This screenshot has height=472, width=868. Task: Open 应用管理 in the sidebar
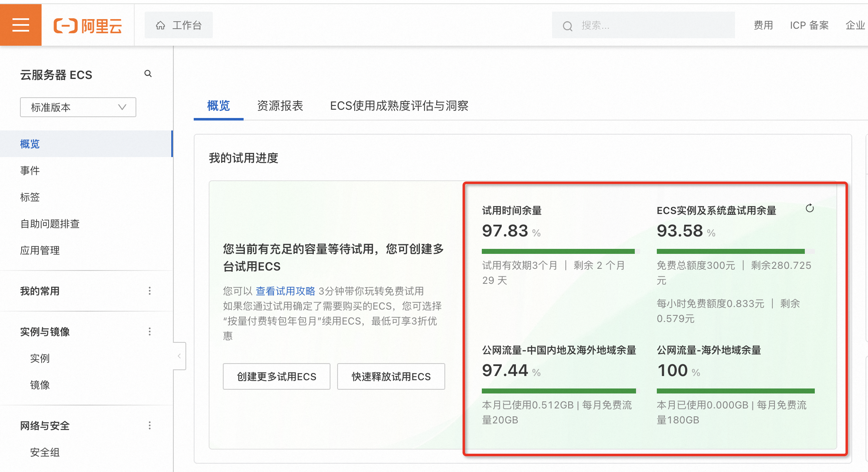click(86, 250)
